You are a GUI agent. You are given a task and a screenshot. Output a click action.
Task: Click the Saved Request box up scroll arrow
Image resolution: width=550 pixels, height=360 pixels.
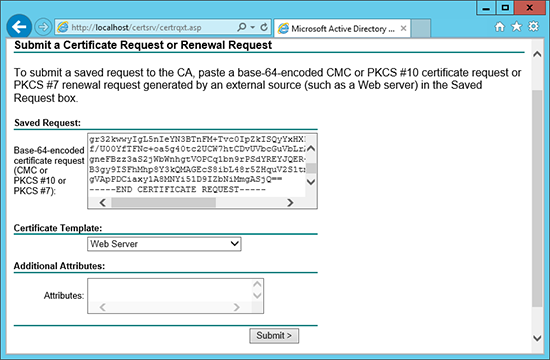pos(311,148)
